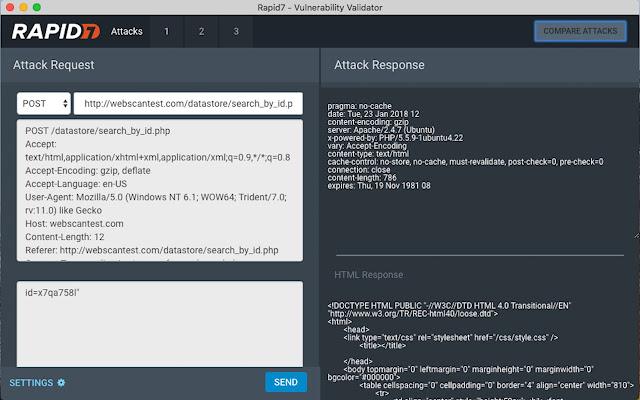
Task: Open the POST method dropdown
Action: 44,103
